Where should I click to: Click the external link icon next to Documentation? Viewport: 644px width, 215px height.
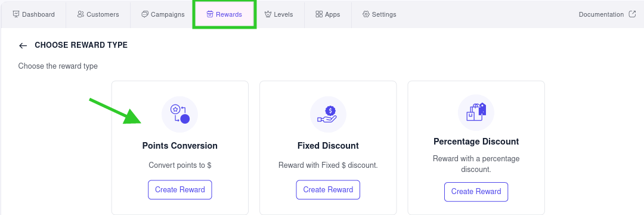(632, 14)
